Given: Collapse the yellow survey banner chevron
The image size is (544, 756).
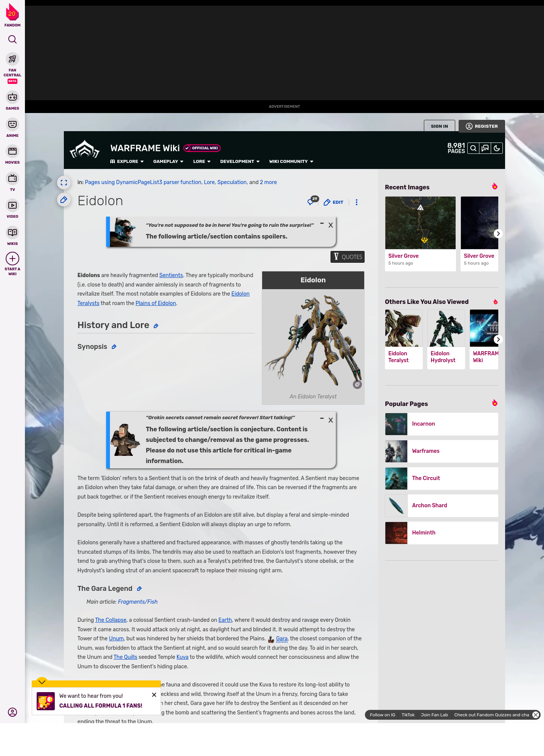Looking at the screenshot, I should 42,682.
